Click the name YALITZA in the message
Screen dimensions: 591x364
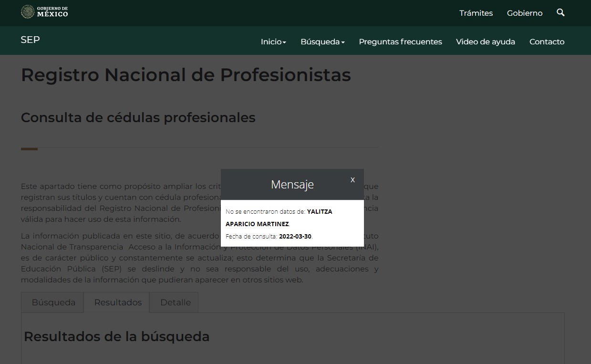[320, 211]
